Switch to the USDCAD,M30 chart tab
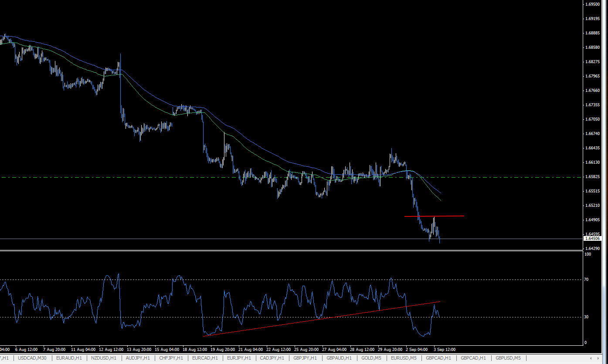Screen dimensions: 608x364 pyautogui.click(x=32, y=358)
